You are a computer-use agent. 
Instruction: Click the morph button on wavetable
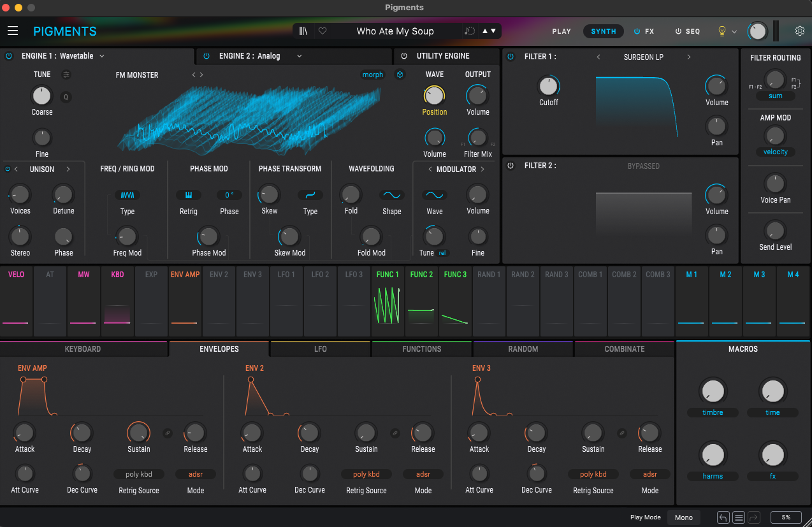[x=372, y=75]
